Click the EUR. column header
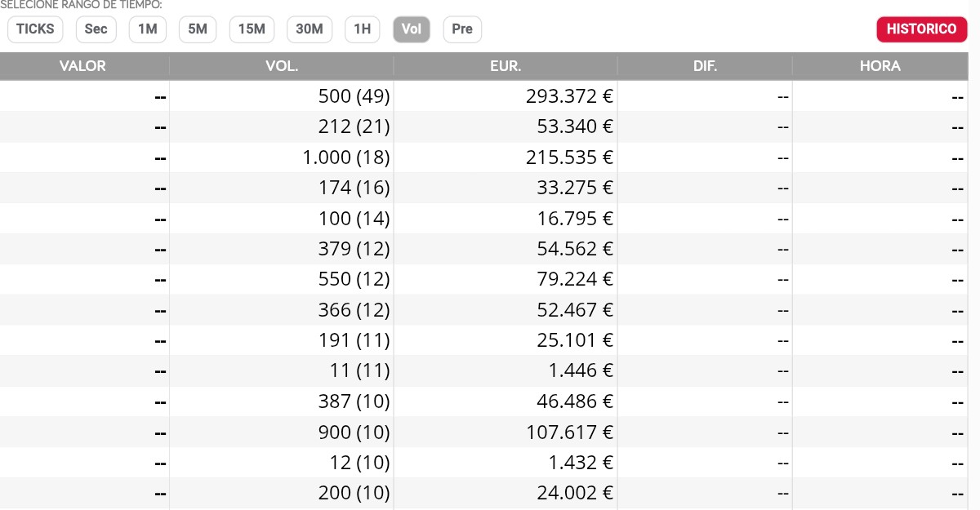980x510 pixels. (506, 66)
